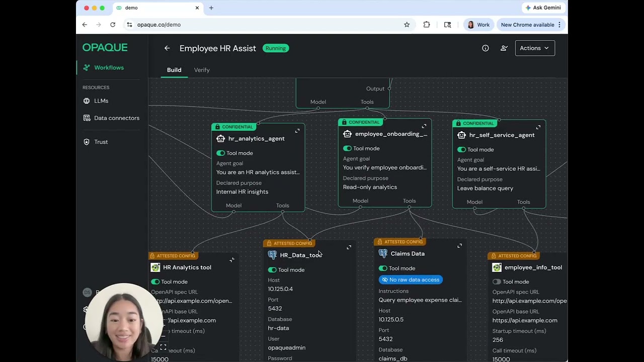Click the Trust shield icon

87,142
